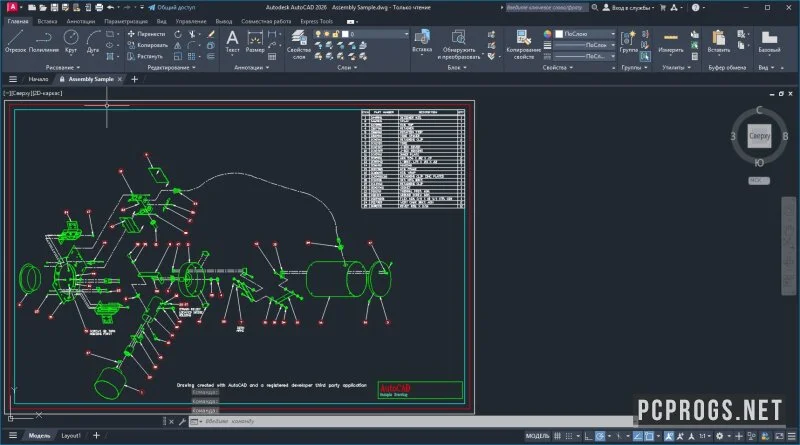Select the Круг (Circle) tool
The height and width of the screenshot is (445, 800).
(71, 41)
